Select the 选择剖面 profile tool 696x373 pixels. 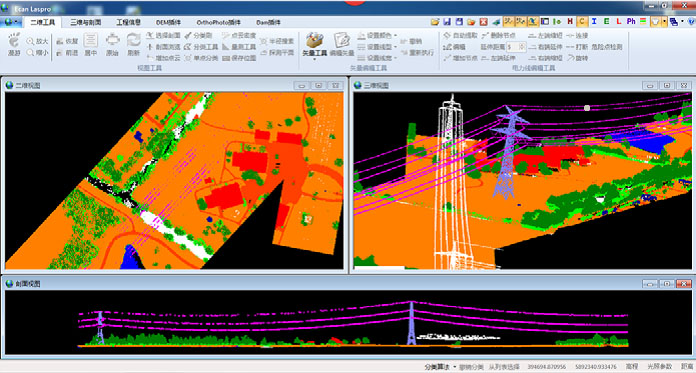coord(163,35)
